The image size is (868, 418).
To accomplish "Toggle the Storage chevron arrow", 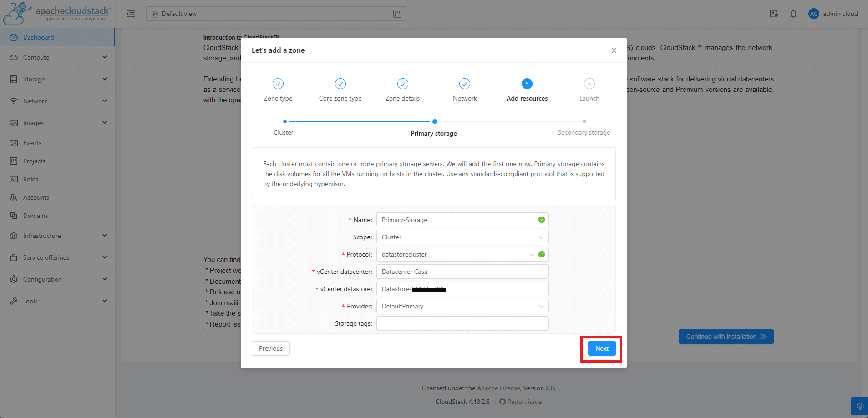I will 105,79.
